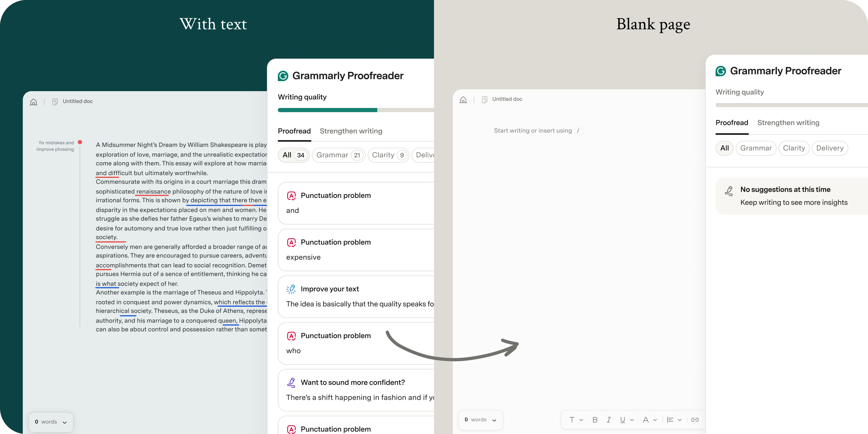This screenshot has width=868, height=434.
Task: Click the red dot beside the 'fix mistakes' note
Action: coord(80,142)
